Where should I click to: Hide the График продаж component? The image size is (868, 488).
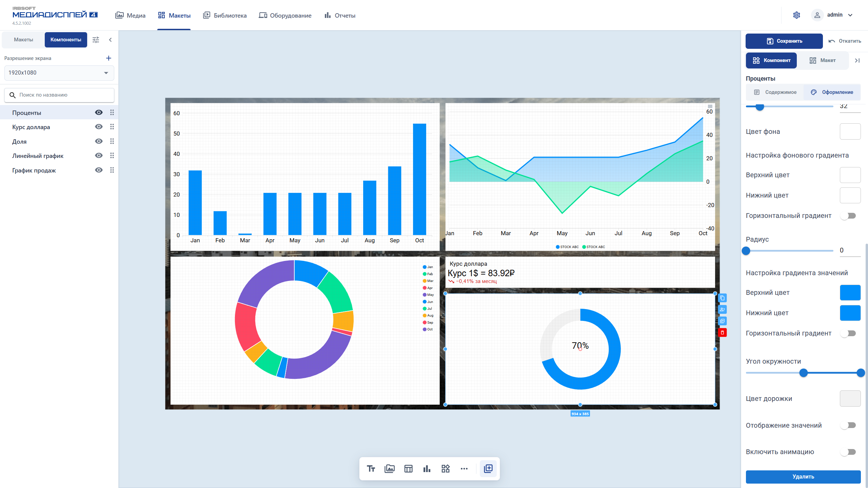coord(99,170)
